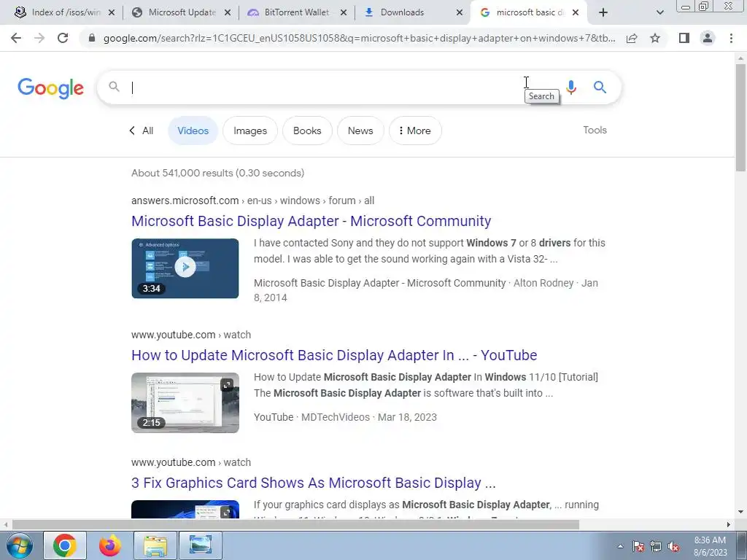Click the Chrome taskbar icon

(65, 545)
